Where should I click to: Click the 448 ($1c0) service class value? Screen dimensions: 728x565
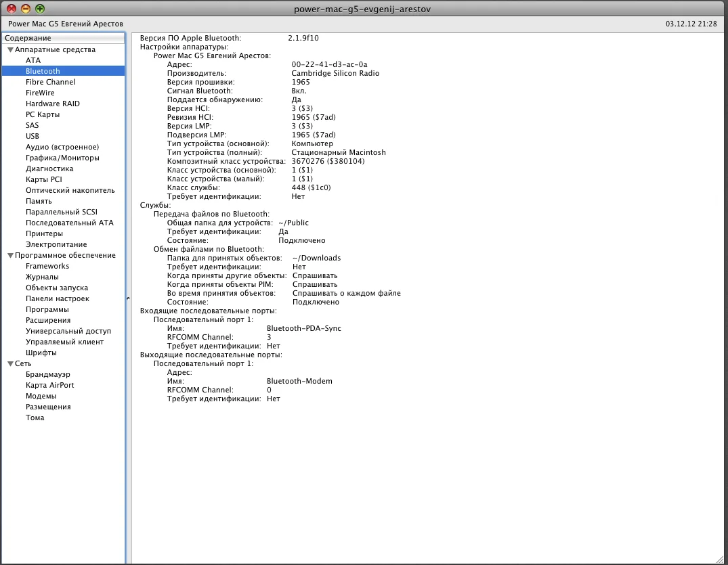point(311,188)
